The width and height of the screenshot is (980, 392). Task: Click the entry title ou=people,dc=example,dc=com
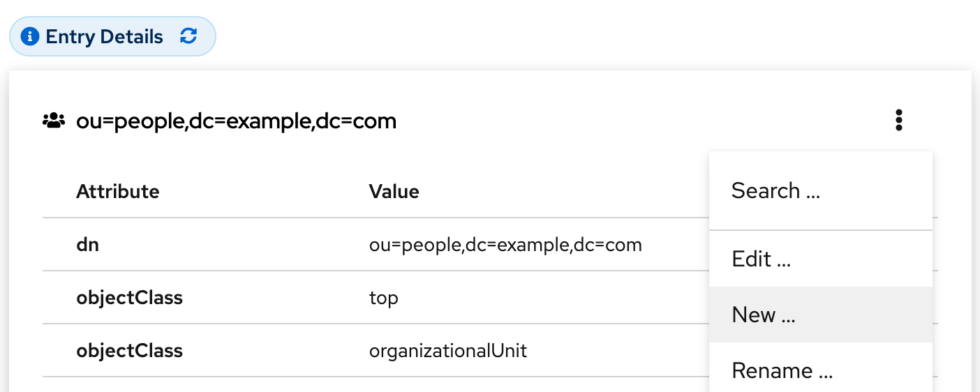point(236,121)
